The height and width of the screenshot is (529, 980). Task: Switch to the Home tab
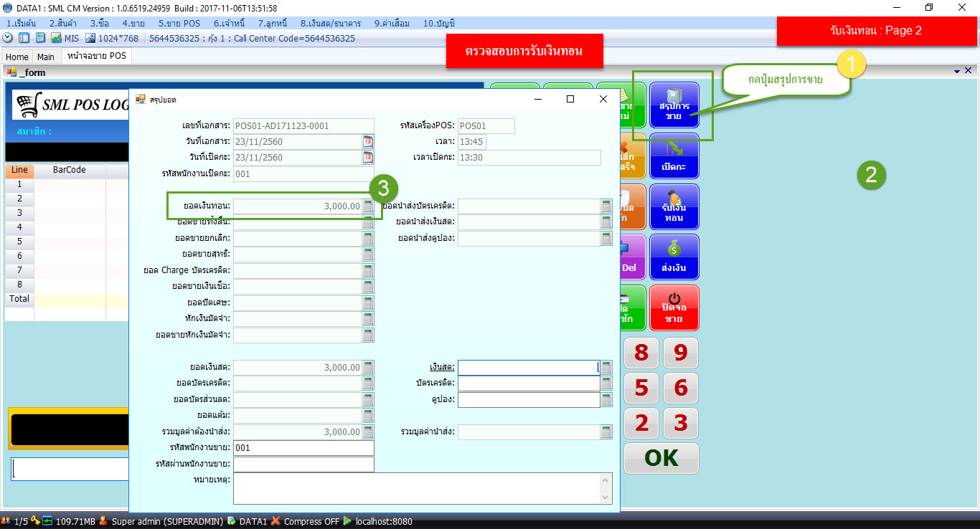[x=17, y=57]
